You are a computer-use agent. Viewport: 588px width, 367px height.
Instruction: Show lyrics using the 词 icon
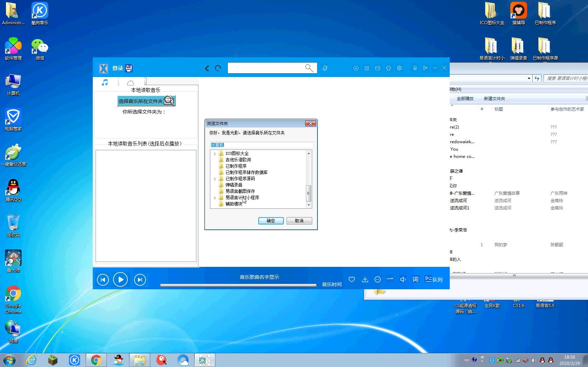[x=415, y=279]
